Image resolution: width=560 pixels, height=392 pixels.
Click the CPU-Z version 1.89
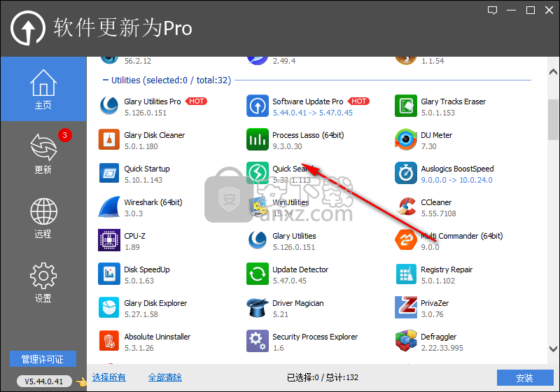132,247
